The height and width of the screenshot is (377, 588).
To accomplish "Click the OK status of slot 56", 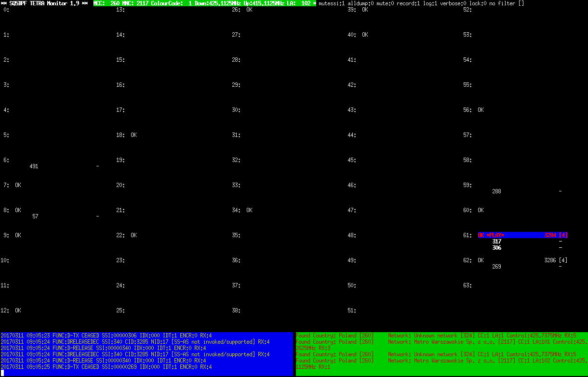I will 481,110.
